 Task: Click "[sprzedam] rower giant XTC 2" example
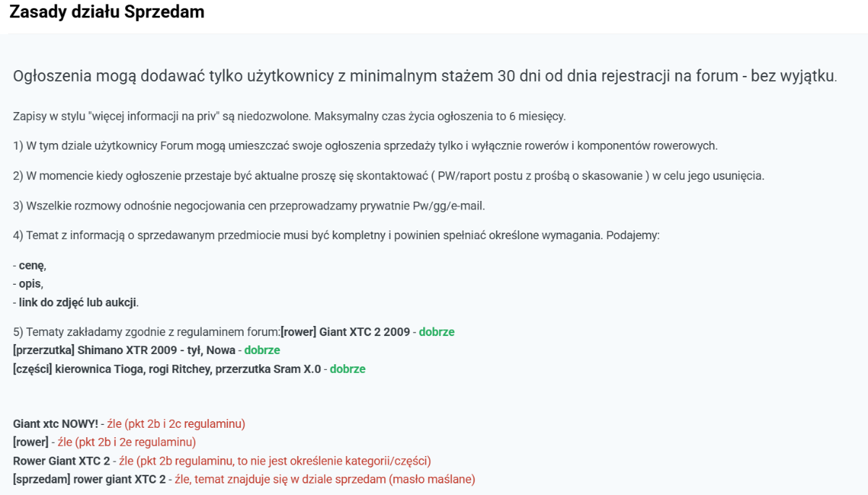coord(89,478)
